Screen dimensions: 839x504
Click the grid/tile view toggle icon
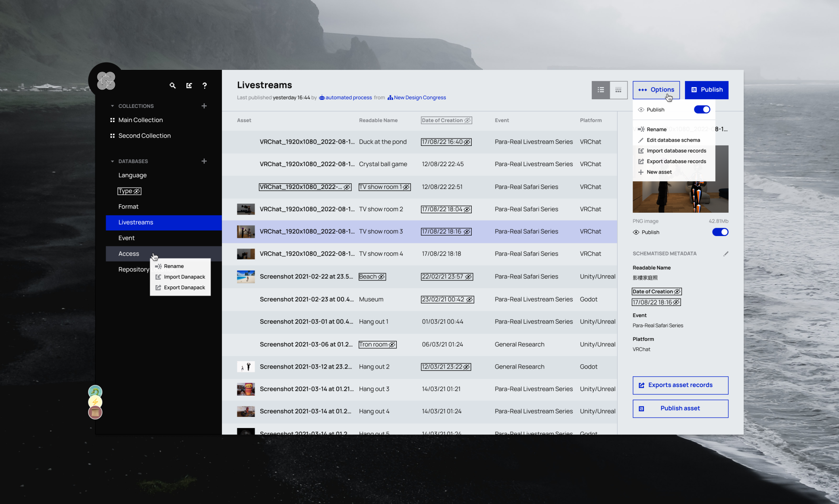tap(618, 89)
